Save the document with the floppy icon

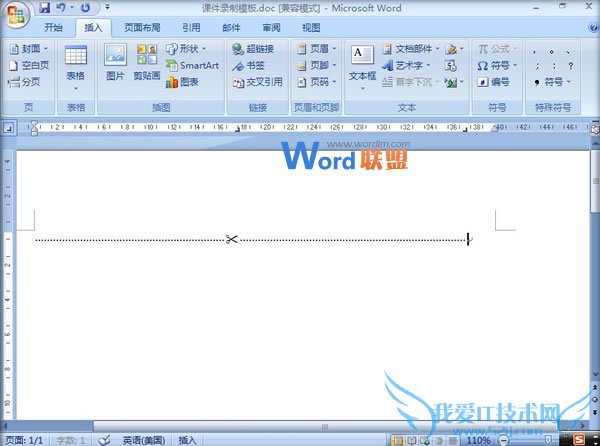[x=45, y=7]
